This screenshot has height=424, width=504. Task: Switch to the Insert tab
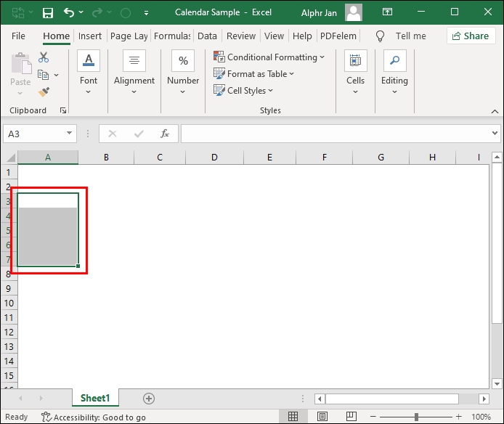click(x=89, y=36)
